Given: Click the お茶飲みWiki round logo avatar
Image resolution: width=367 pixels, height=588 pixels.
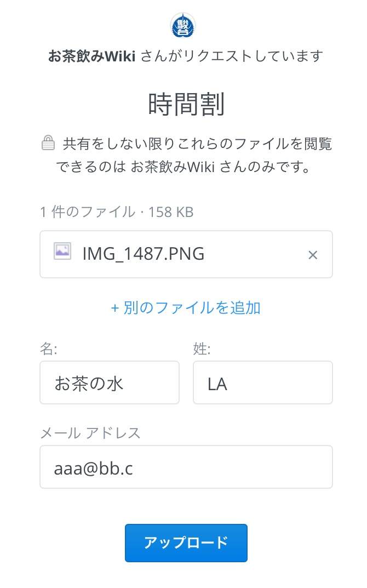Looking at the screenshot, I should (184, 26).
